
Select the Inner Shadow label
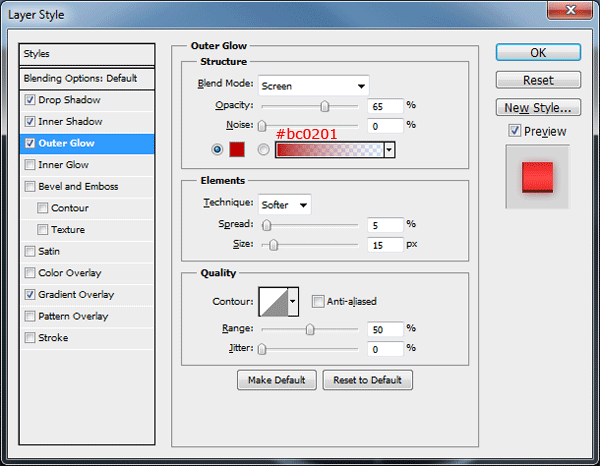(70, 122)
